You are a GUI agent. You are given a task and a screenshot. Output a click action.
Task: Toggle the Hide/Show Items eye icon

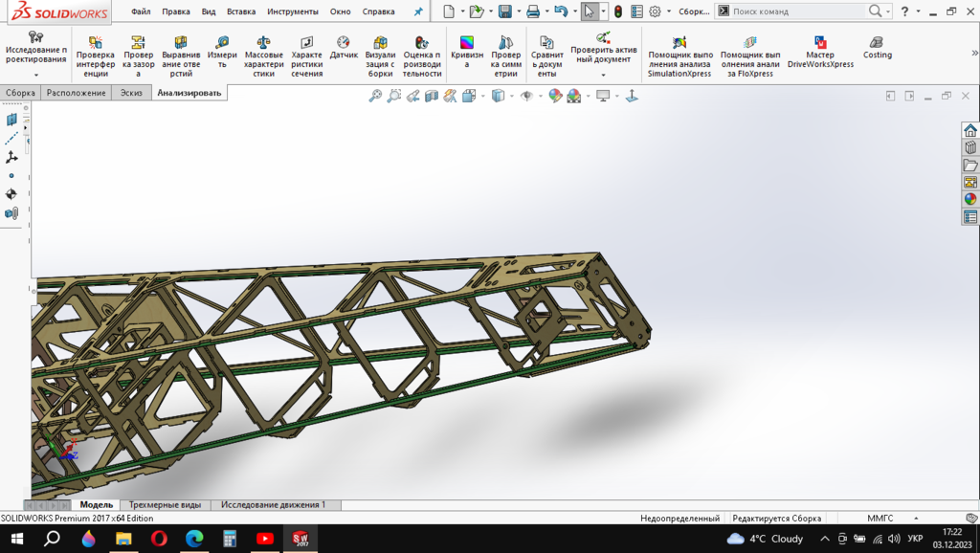point(525,96)
